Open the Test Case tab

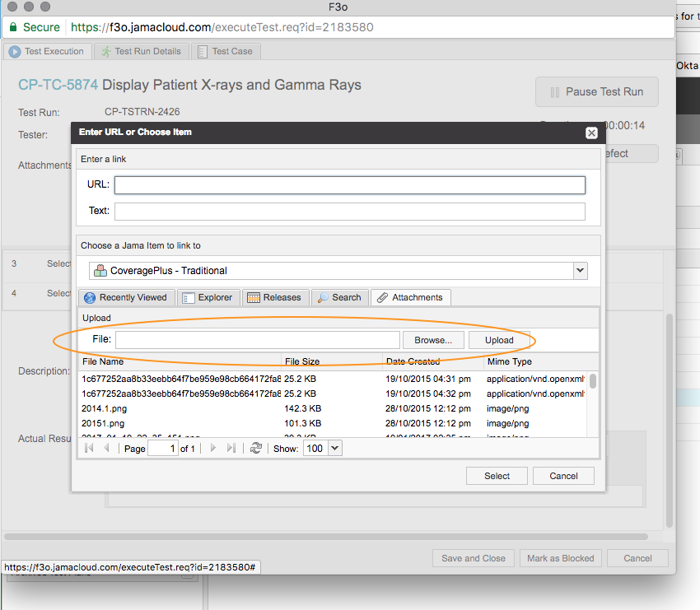tap(226, 51)
